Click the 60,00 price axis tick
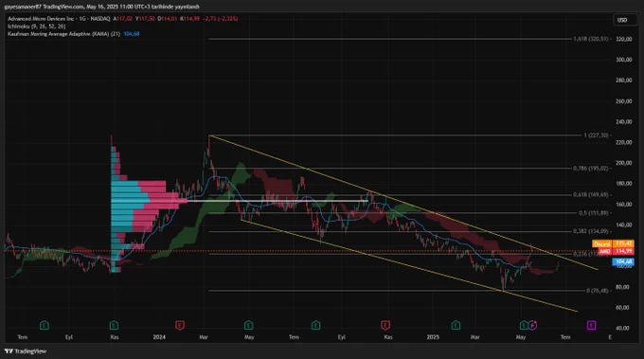Image resolution: width=644 pixels, height=359 pixels. coord(623,308)
